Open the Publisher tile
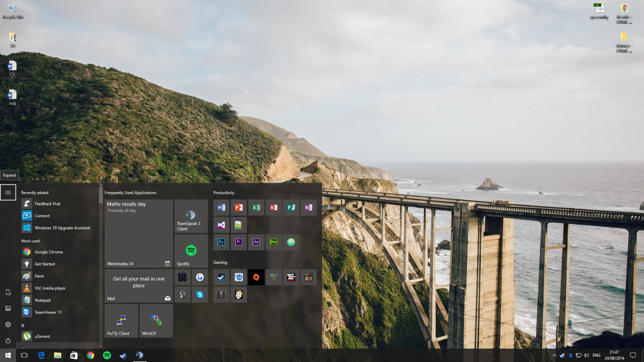Viewport: 644px width, 362px height. [291, 208]
